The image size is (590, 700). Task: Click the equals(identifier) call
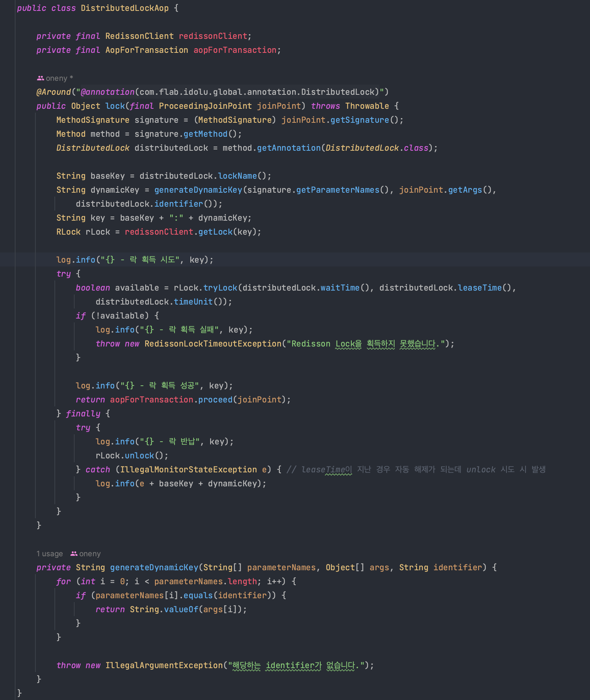tap(227, 596)
